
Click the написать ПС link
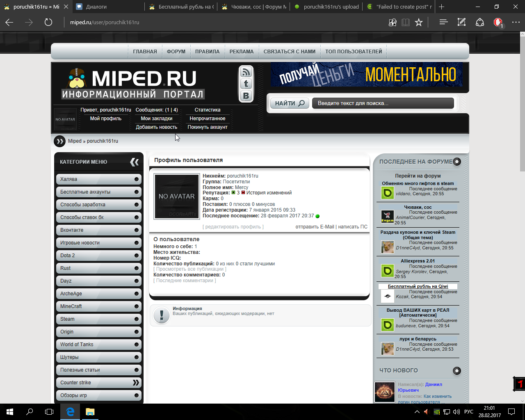tap(353, 227)
